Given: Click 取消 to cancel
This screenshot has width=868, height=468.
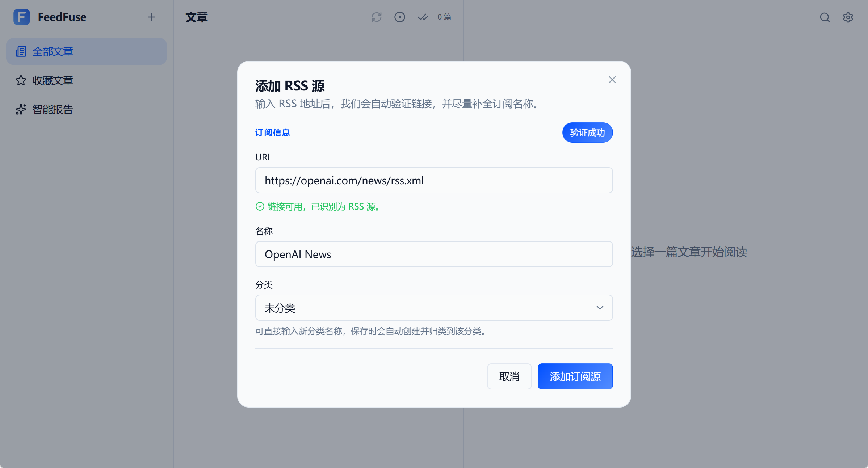Looking at the screenshot, I should (x=509, y=376).
